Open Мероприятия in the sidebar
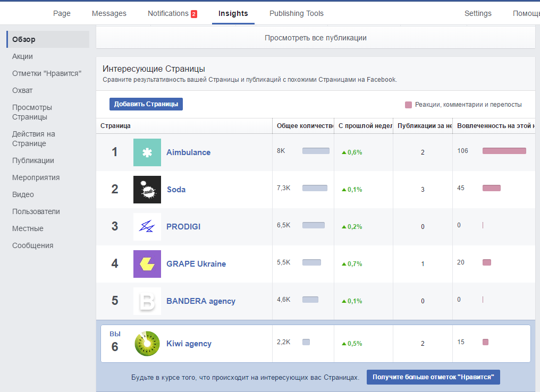 [x=36, y=177]
